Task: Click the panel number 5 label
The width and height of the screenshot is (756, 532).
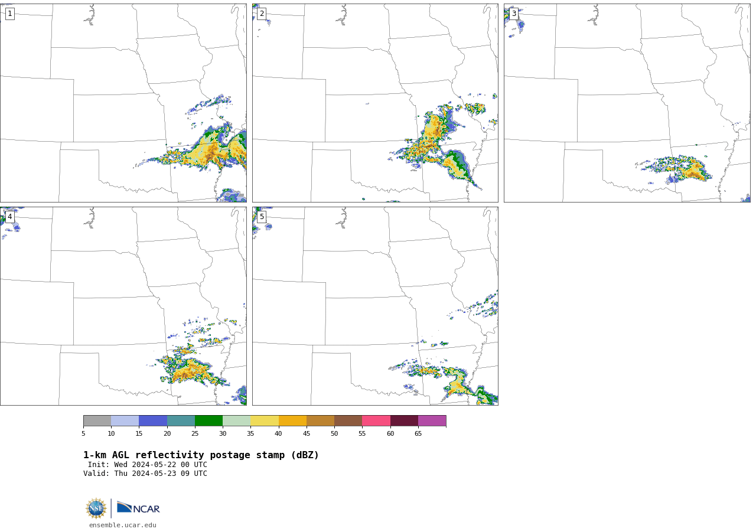Action: [x=262, y=217]
